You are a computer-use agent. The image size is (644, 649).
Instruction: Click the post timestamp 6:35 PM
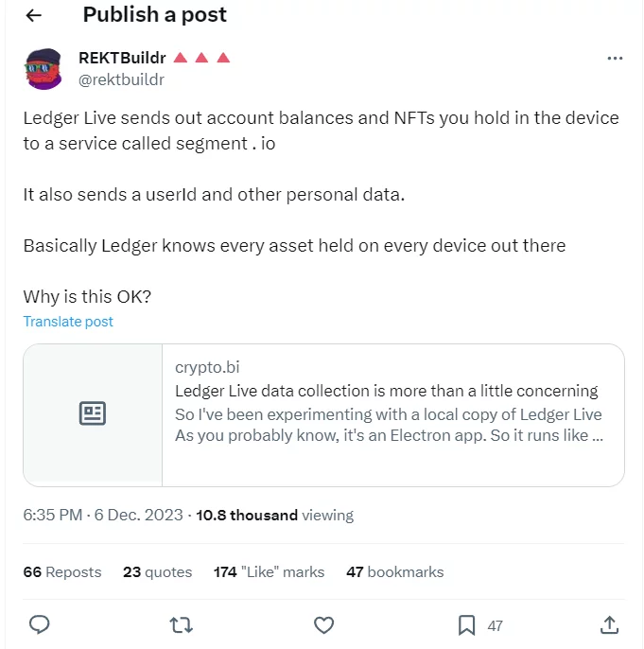coord(53,516)
